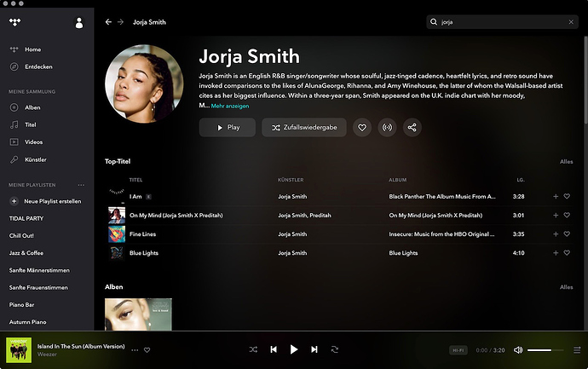Open the user profile icon
The height and width of the screenshot is (369, 588).
click(79, 23)
